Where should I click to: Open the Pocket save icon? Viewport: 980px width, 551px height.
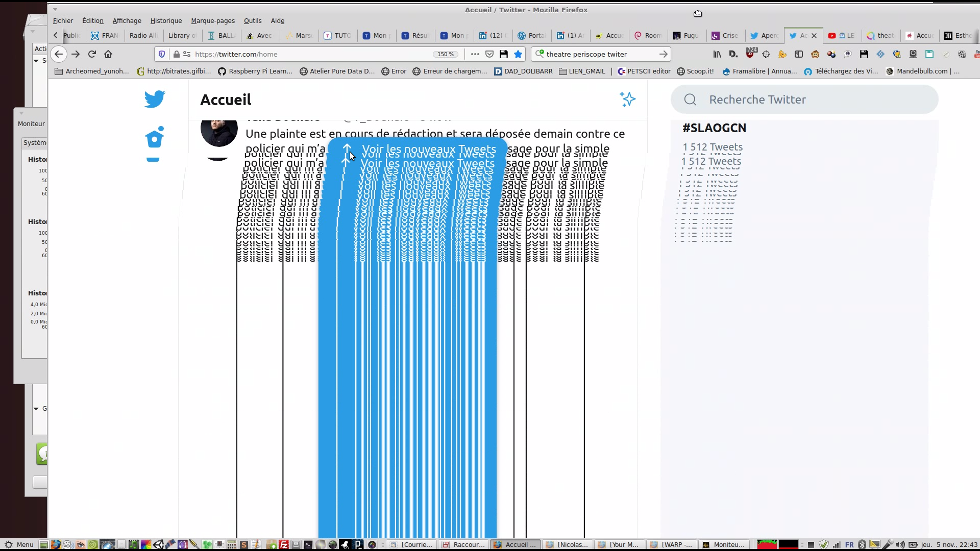pyautogui.click(x=489, y=54)
